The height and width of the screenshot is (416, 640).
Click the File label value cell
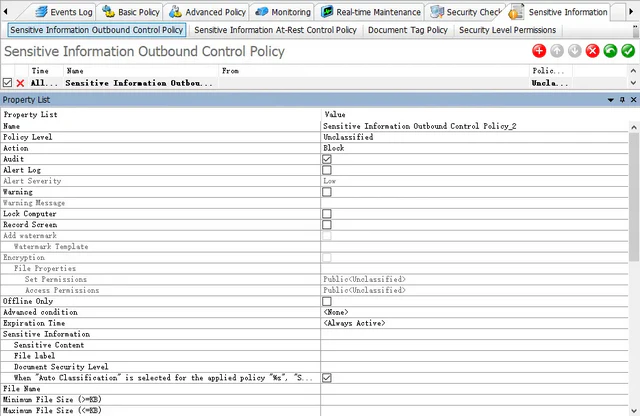tap(474, 356)
